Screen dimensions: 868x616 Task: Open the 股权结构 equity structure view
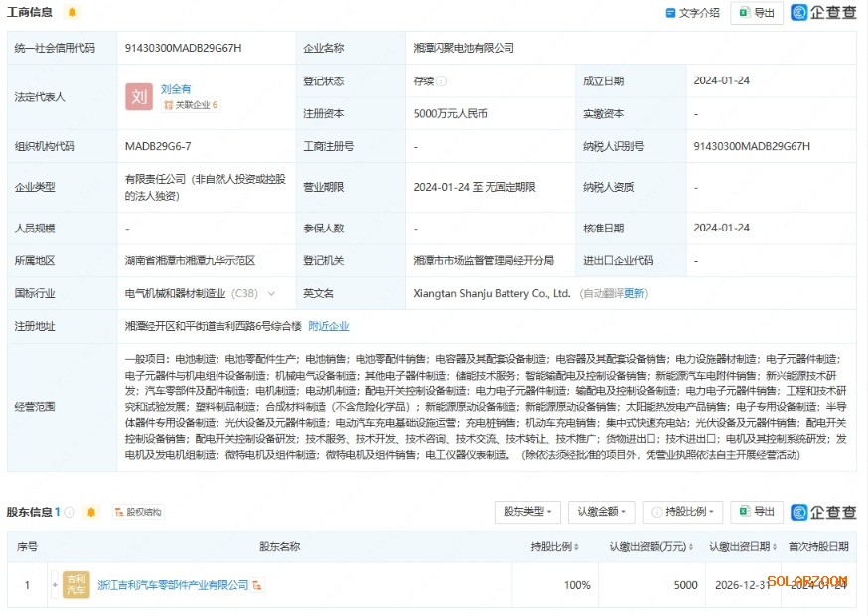pyautogui.click(x=137, y=513)
